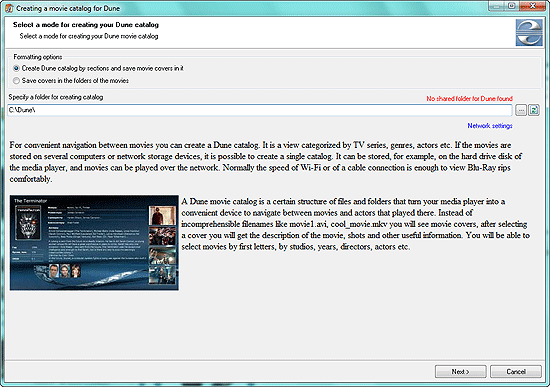Click the green refresh shared folder icon
This screenshot has height=387, width=550.
(x=534, y=110)
